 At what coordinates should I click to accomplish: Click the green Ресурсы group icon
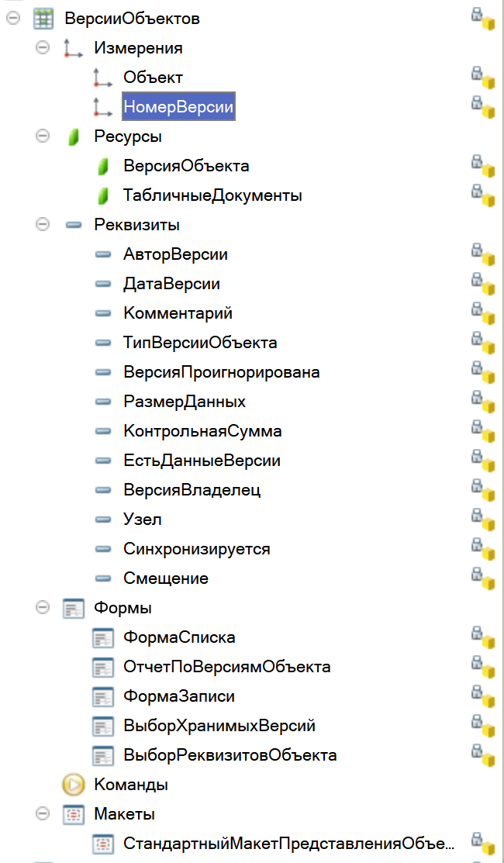coord(73,136)
